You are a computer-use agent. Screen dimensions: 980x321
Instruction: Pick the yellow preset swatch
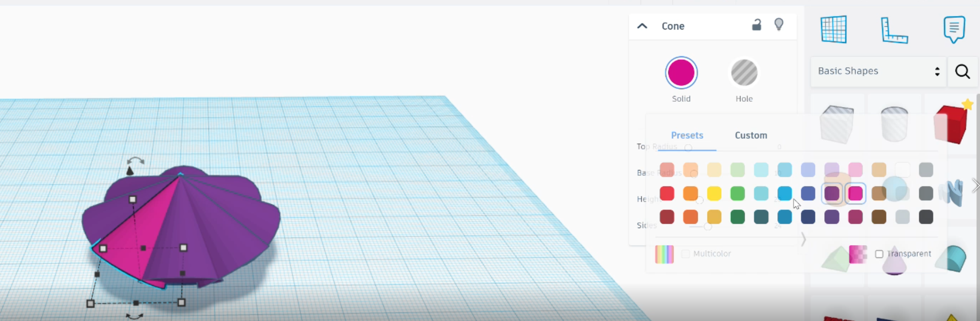714,193
